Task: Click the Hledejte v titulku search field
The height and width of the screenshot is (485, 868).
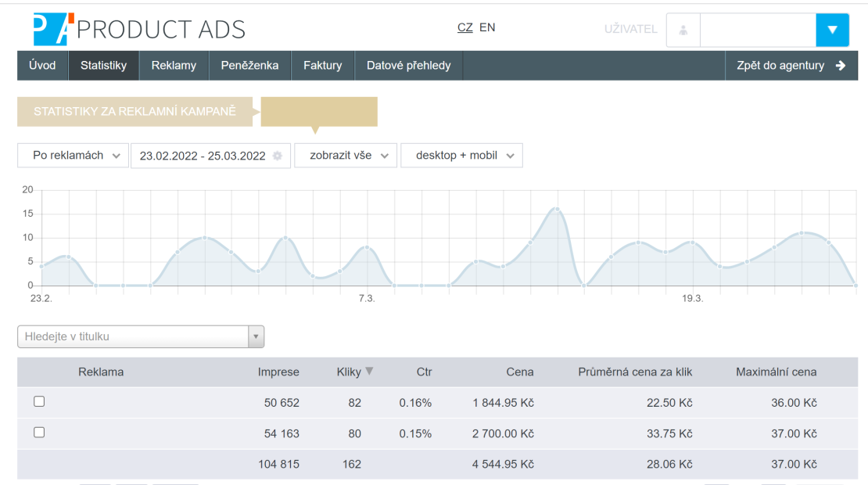Action: [133, 336]
